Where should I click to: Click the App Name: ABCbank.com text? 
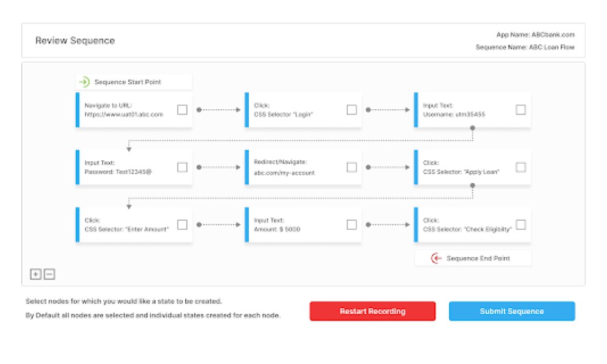[x=535, y=35]
